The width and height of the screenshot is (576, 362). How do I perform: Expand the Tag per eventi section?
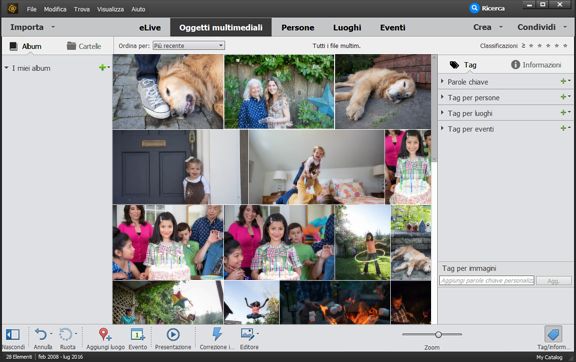click(x=442, y=128)
